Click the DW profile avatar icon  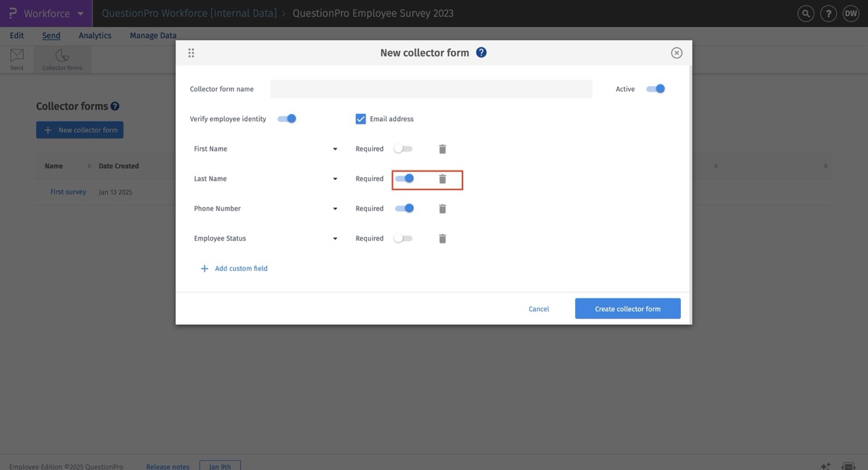(850, 13)
